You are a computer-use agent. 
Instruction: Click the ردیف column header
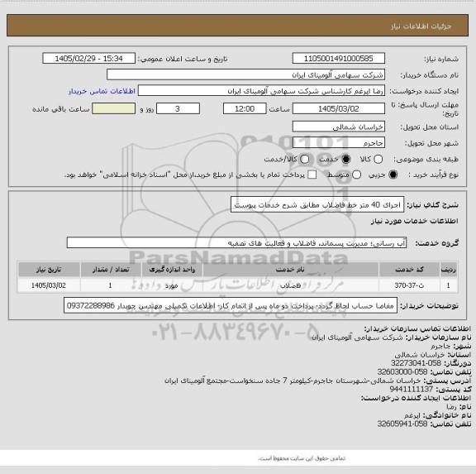(x=449, y=270)
